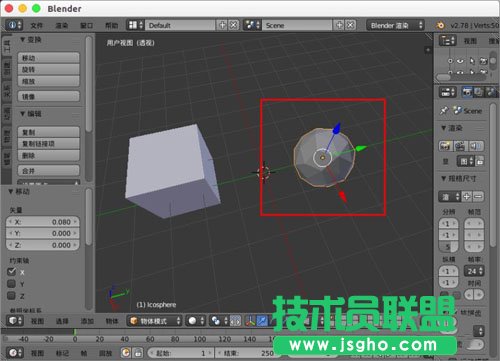Screen dimensions: 500x361
Task: Open the 文件 file menu
Action: (36, 25)
